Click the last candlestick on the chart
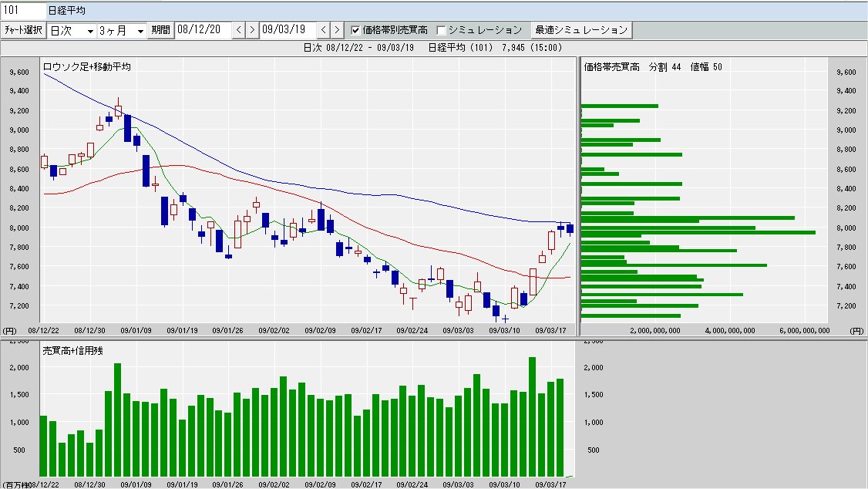 tap(570, 228)
